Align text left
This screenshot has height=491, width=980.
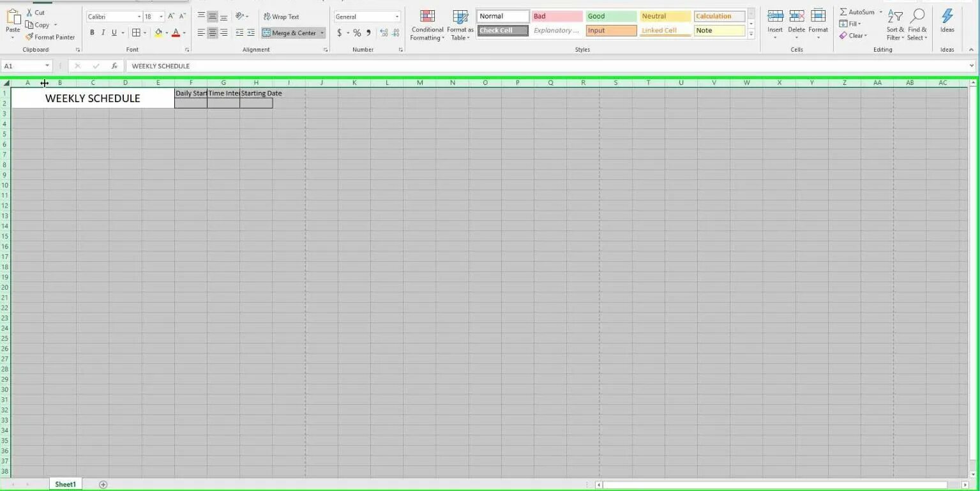coord(201,33)
